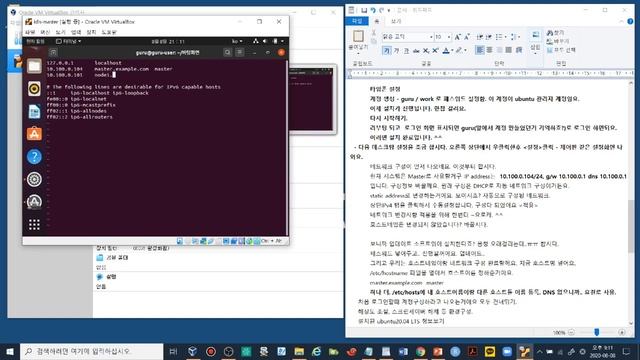Open Rhythmbox in Ubuntu dock

coord(34,89)
